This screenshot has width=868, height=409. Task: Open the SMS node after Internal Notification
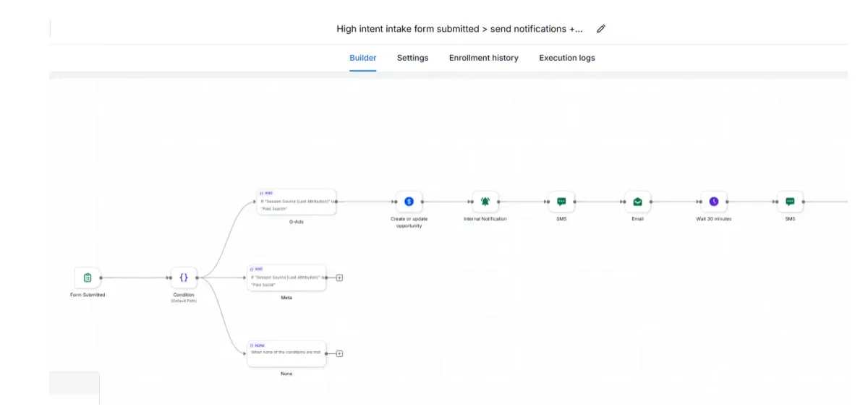(561, 202)
